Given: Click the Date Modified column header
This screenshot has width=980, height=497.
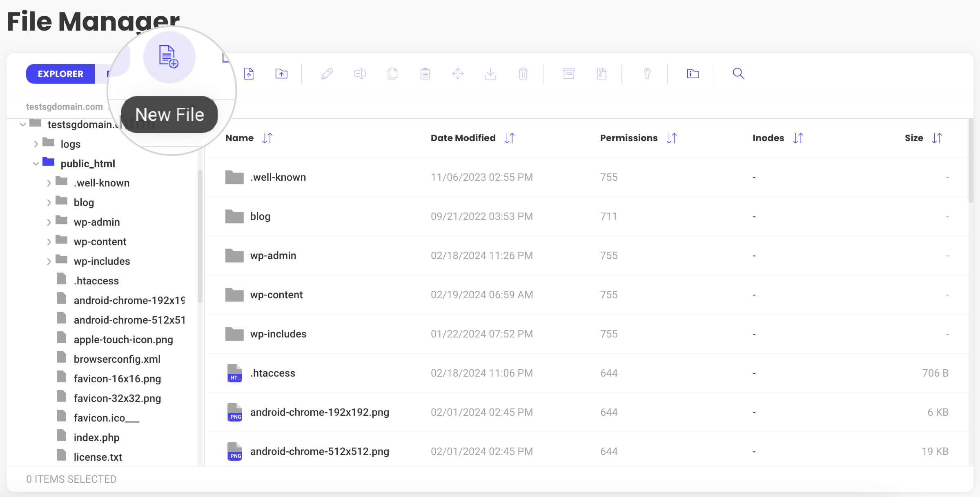Looking at the screenshot, I should point(463,138).
